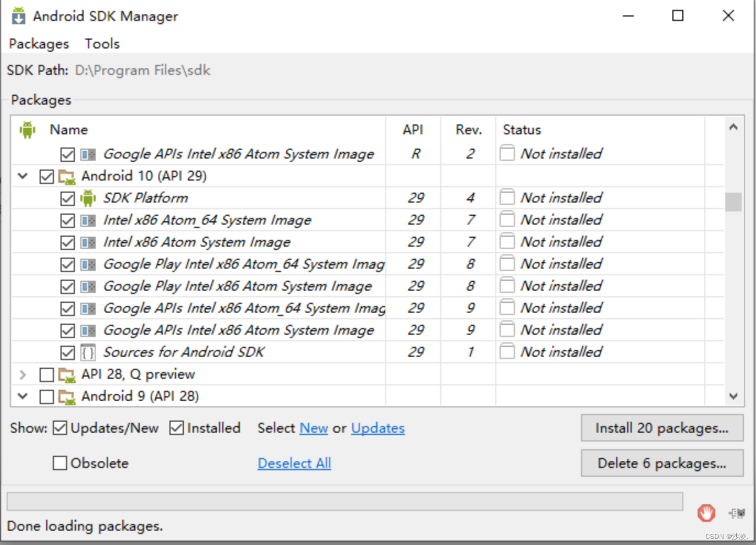
Task: Collapse the Android 10 (API 29) group
Action: pyautogui.click(x=23, y=176)
